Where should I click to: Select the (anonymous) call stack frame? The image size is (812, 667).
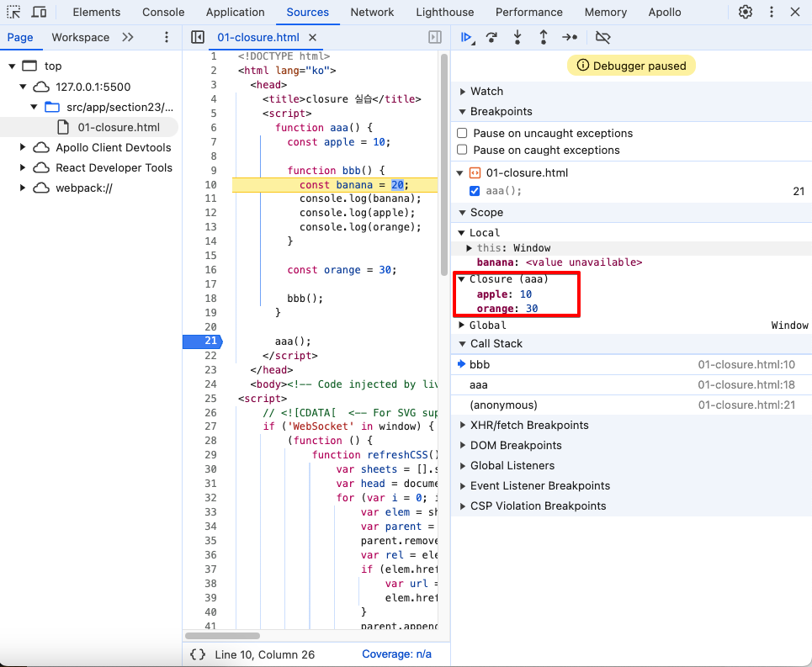tap(631, 405)
